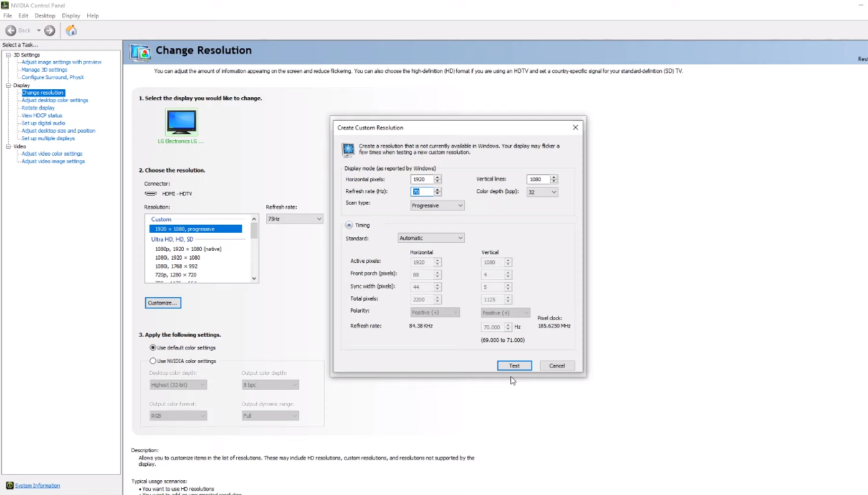Image resolution: width=868 pixels, height=495 pixels.
Task: Click the Forward arrow icon in toolbar
Action: (50, 30)
